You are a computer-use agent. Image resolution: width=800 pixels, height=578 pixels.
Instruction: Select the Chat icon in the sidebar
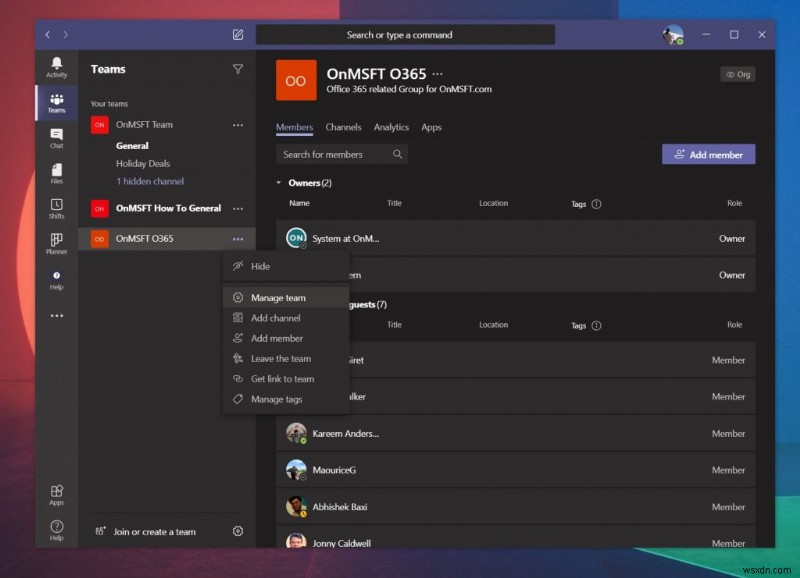[x=57, y=140]
